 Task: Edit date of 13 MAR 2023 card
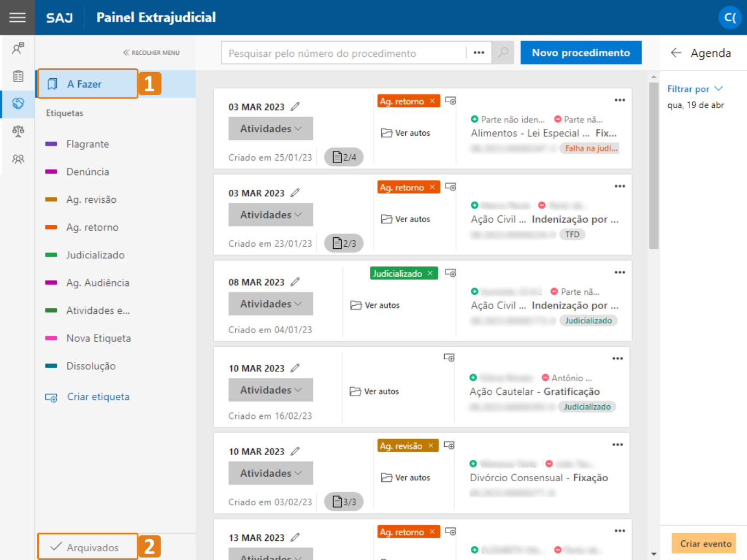[x=295, y=537]
